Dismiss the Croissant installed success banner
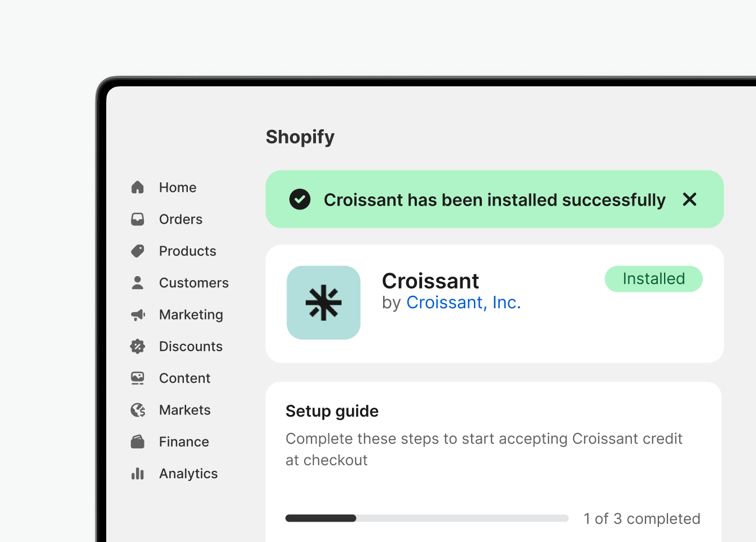This screenshot has width=756, height=542. 689,199
